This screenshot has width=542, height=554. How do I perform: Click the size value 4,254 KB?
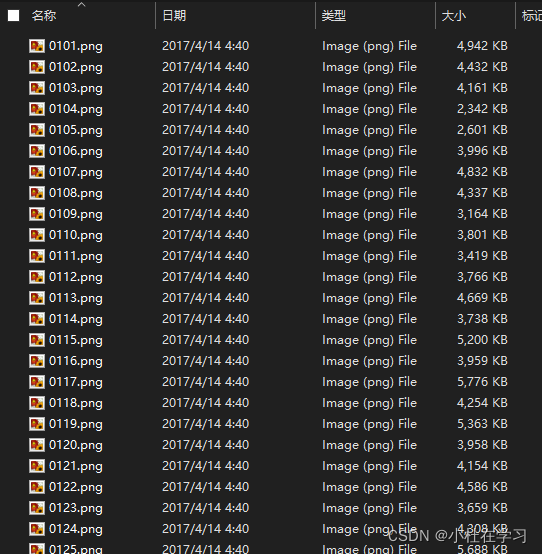[482, 403]
